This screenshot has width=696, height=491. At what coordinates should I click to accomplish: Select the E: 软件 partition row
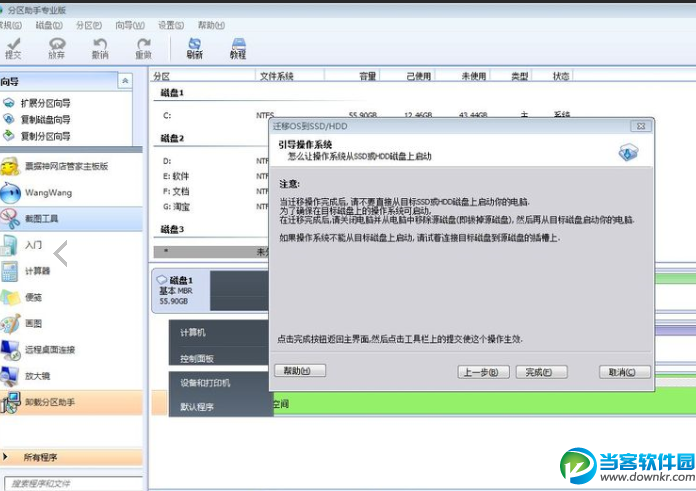tap(212, 176)
